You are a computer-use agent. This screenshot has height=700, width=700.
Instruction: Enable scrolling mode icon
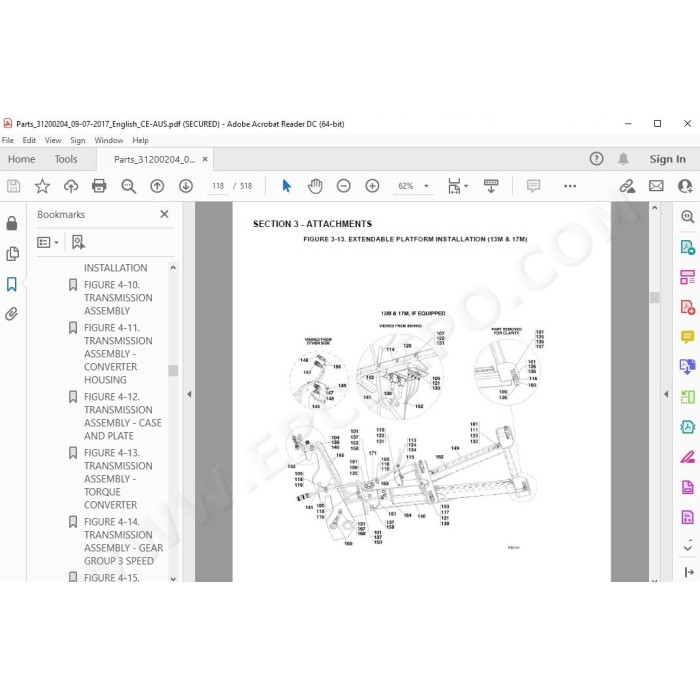coord(491,186)
